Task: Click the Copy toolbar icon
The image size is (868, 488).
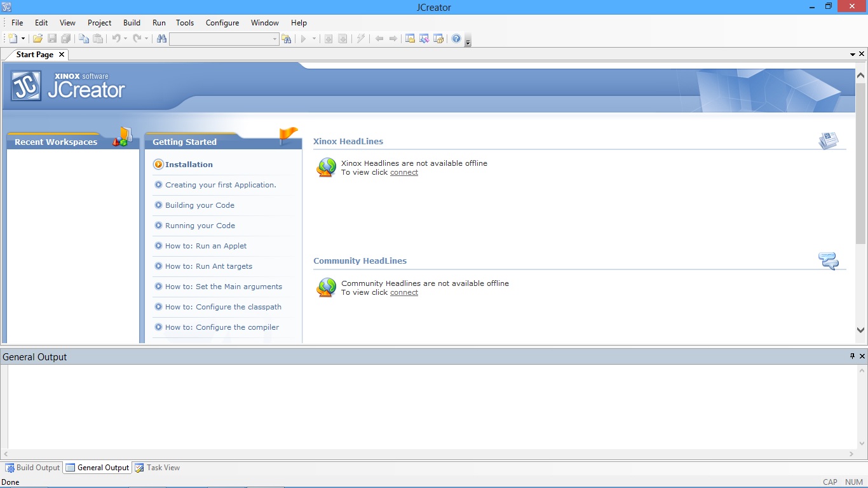Action: tap(84, 39)
